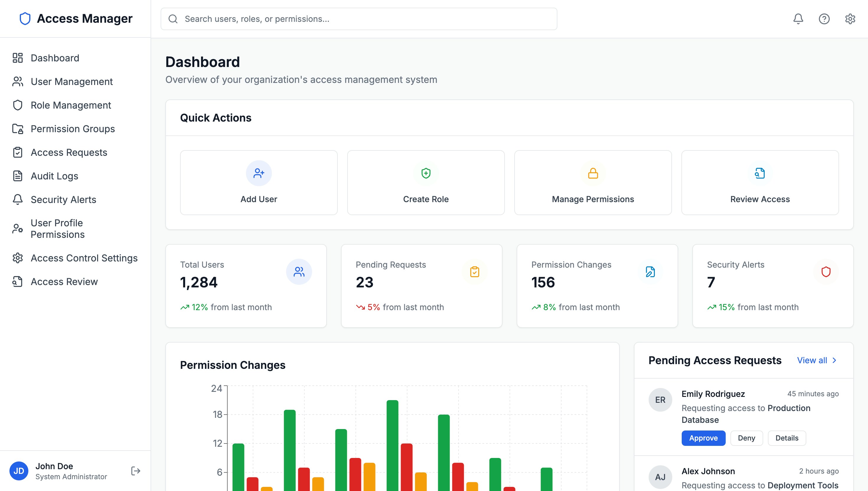Click the Total Users people icon
The height and width of the screenshot is (491, 868).
[299, 272]
